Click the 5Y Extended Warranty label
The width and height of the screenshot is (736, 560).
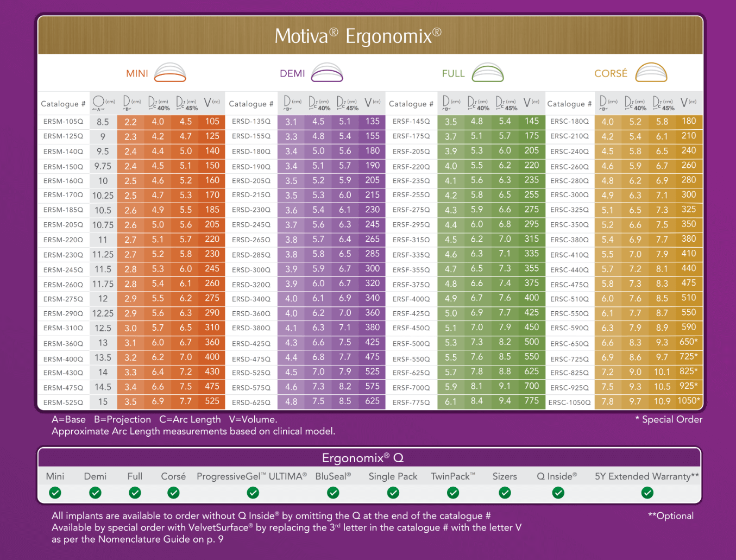point(647,476)
